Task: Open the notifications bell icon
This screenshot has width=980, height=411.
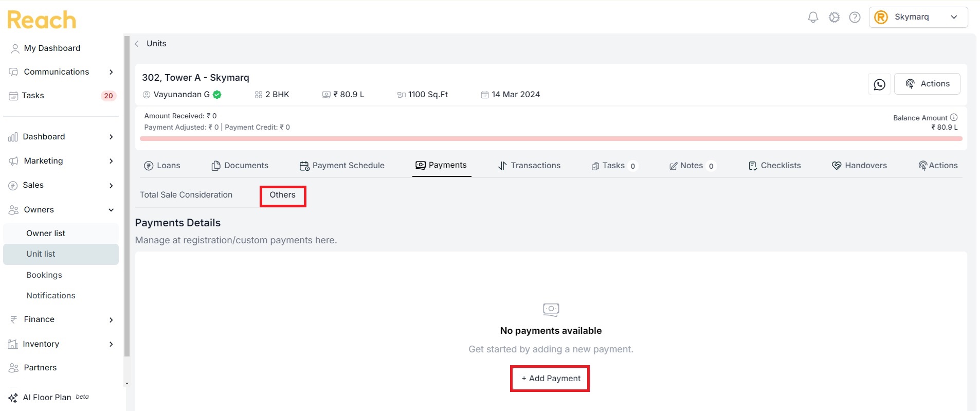Action: pyautogui.click(x=813, y=17)
